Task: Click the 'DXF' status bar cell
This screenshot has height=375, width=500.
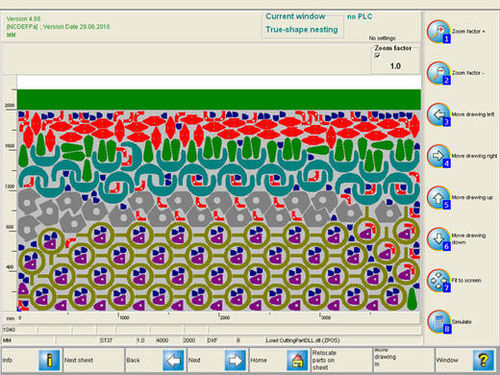Action: tap(212, 340)
